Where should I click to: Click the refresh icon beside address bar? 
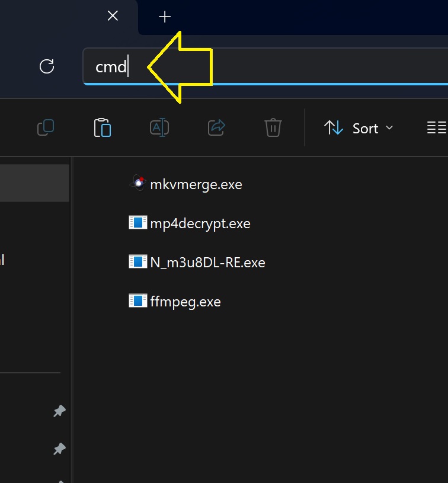click(x=47, y=66)
